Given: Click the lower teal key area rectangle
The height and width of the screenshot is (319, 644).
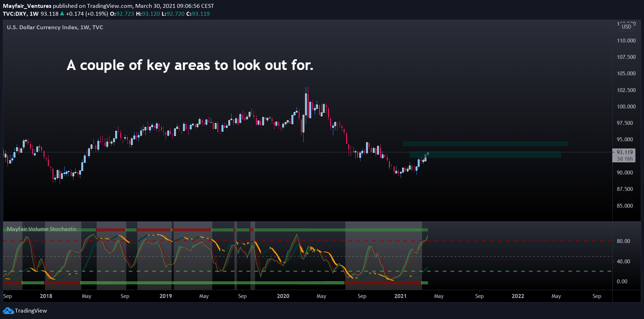Looking at the screenshot, I should click(x=485, y=155).
